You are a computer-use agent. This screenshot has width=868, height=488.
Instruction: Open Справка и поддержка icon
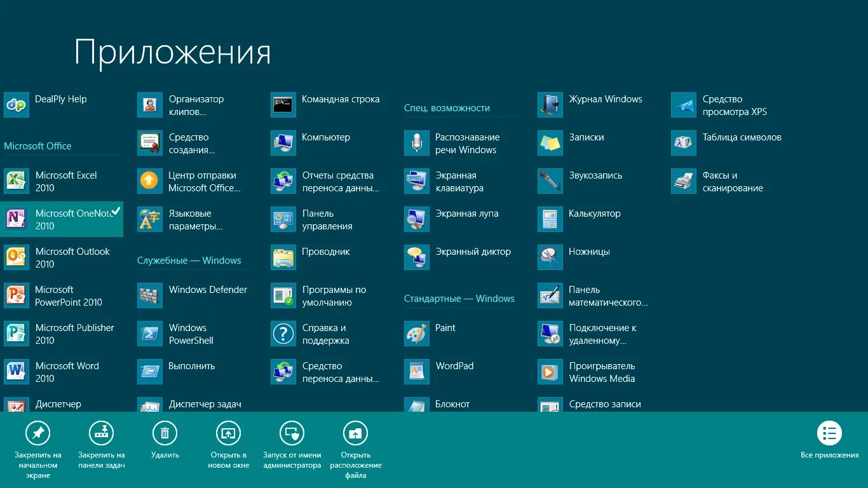(283, 334)
